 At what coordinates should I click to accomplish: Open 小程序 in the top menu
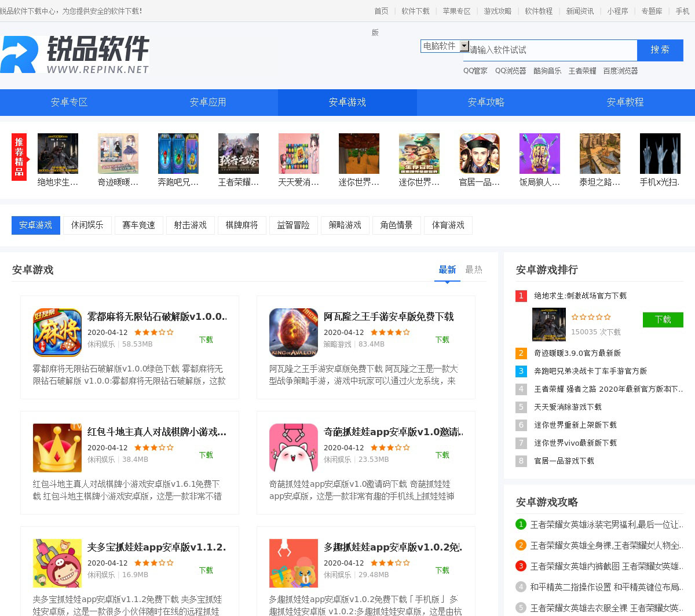point(618,11)
